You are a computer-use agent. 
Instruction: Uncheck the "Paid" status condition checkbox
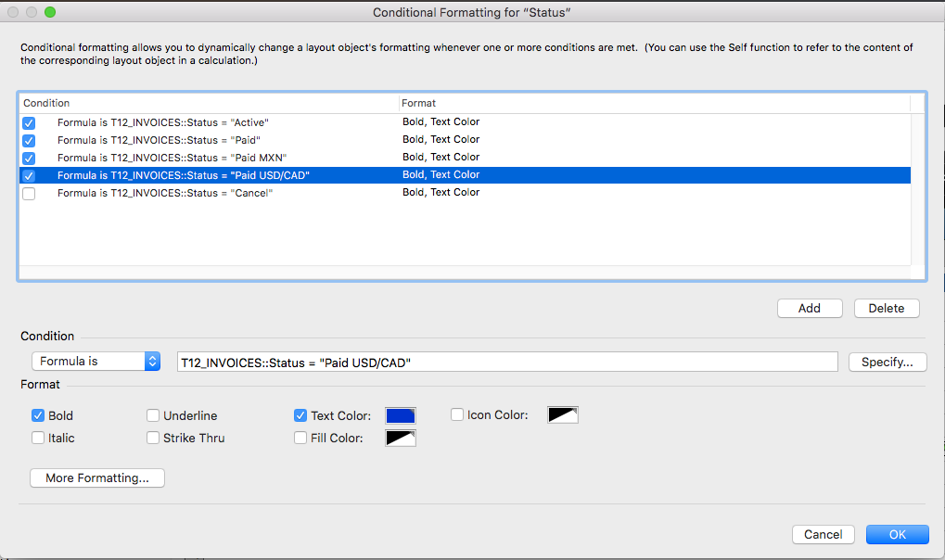[29, 140]
